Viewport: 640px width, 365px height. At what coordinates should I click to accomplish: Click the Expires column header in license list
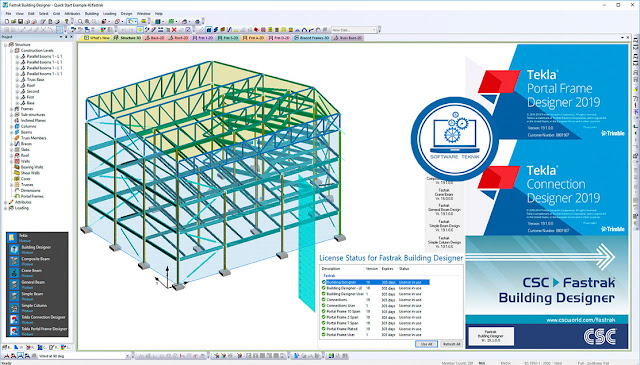pyautogui.click(x=387, y=269)
